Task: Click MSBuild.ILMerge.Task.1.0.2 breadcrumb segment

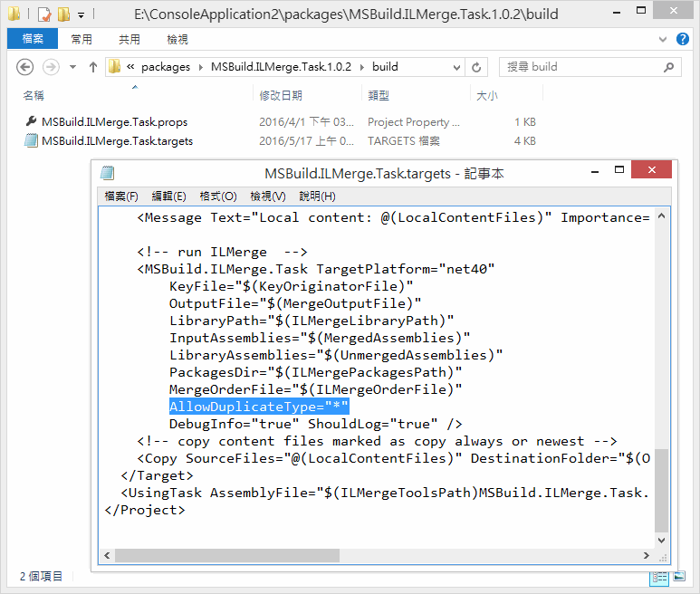Action: coord(282,67)
